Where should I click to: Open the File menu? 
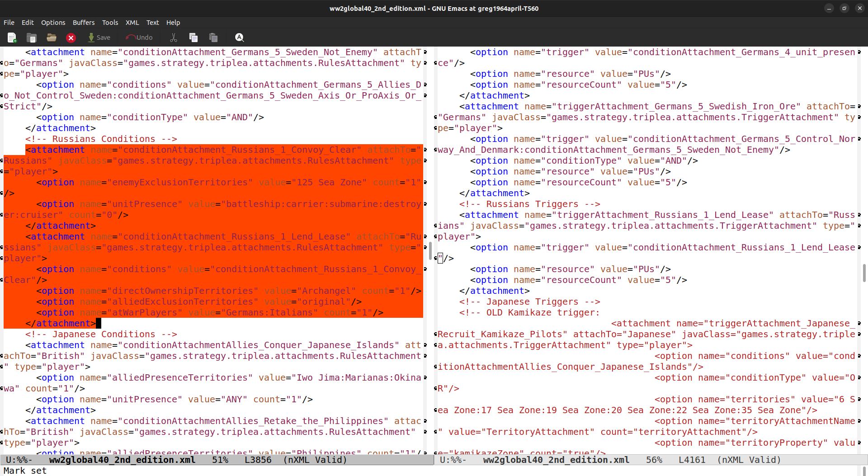click(x=9, y=23)
